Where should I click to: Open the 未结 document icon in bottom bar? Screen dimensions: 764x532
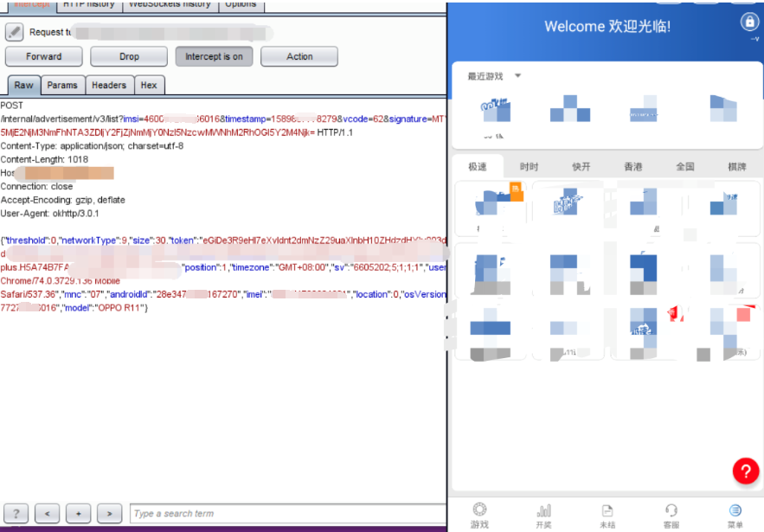point(607,510)
